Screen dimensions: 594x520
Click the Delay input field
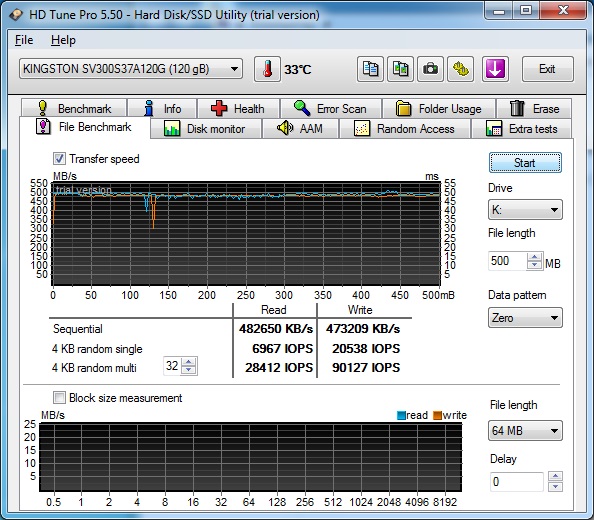point(517,482)
